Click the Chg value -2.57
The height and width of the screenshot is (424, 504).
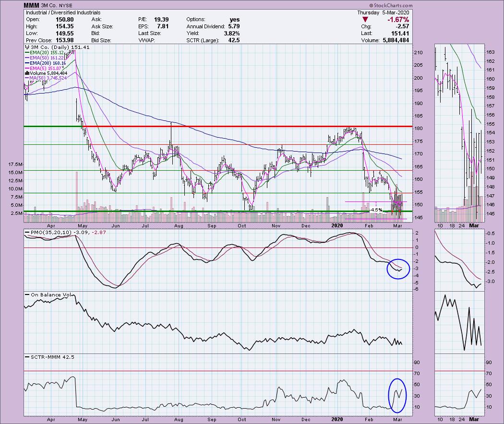pyautogui.click(x=403, y=26)
